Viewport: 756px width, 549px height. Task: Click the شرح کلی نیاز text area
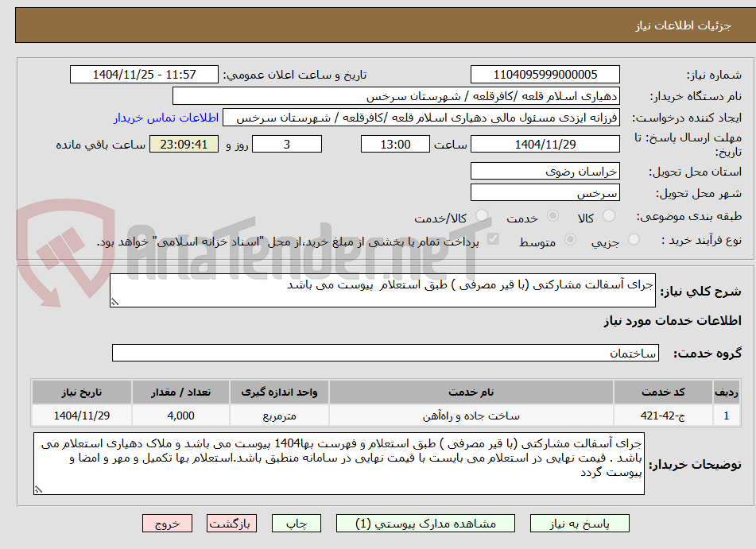(382, 290)
